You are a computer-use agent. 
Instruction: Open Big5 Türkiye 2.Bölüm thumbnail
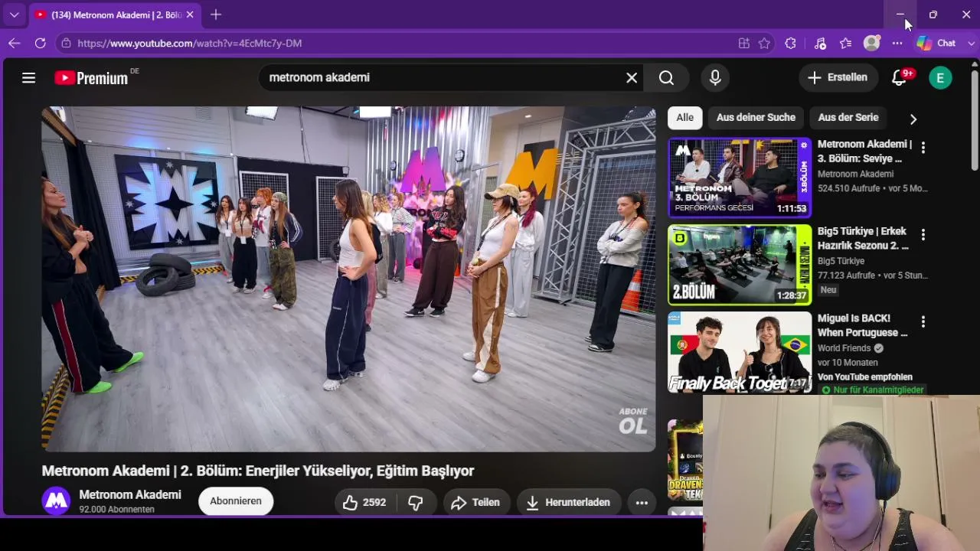[740, 265]
